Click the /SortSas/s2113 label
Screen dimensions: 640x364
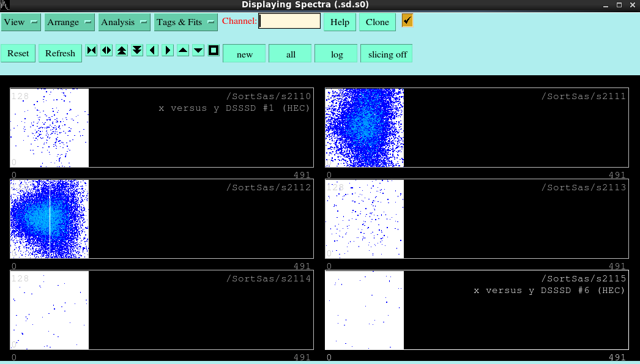coord(584,187)
